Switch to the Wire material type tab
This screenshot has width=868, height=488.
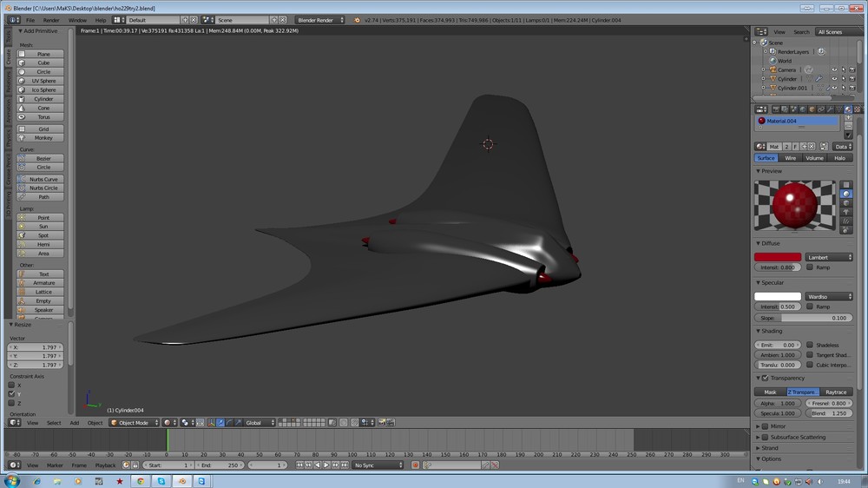[x=790, y=158]
